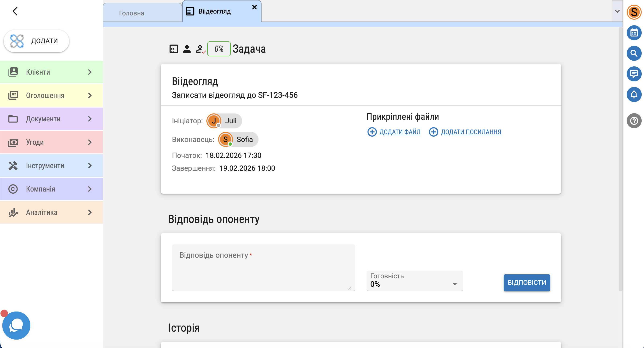644x348 pixels.
Task: Click the help question mark icon
Action: 634,121
